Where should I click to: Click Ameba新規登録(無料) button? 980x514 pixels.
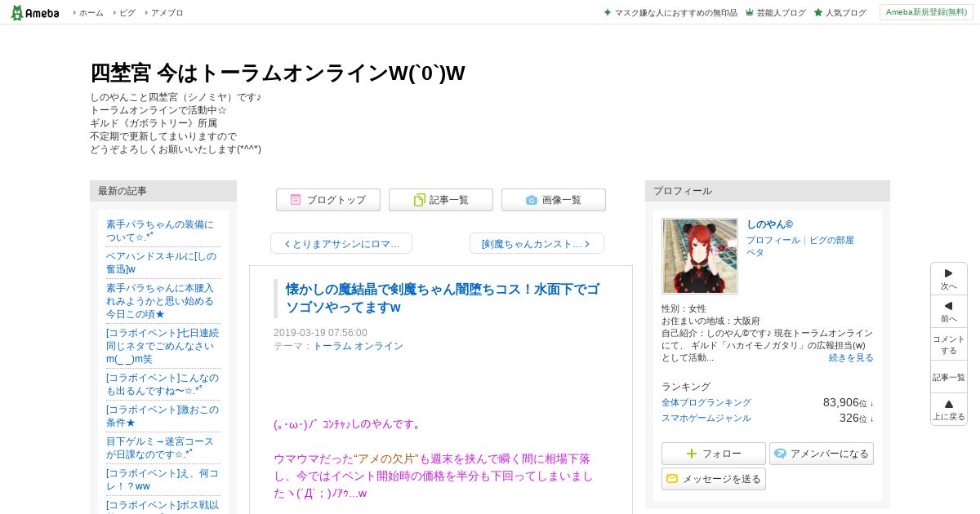coord(926,12)
